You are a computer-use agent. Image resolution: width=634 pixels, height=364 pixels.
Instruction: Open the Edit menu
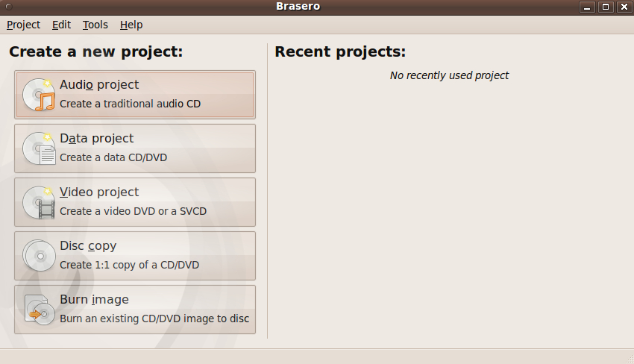(61, 25)
